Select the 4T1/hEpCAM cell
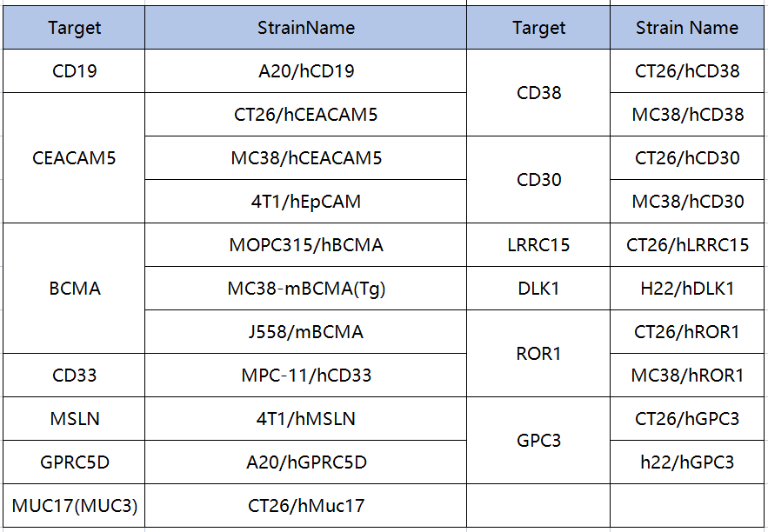This screenshot has width=768, height=532. [x=305, y=202]
